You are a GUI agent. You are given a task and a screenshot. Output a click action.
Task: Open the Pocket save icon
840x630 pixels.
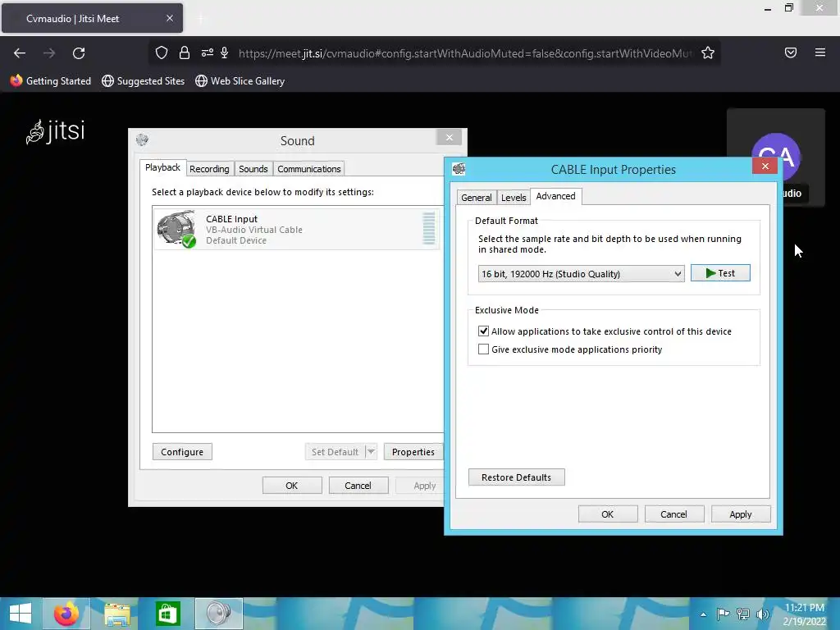(790, 52)
